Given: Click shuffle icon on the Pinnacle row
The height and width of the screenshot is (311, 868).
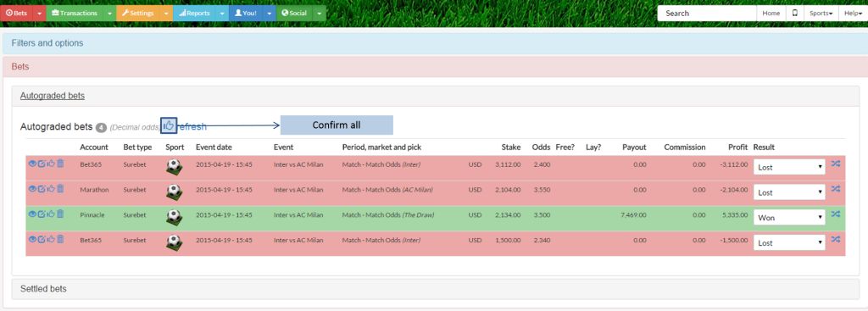Looking at the screenshot, I should pos(836,214).
